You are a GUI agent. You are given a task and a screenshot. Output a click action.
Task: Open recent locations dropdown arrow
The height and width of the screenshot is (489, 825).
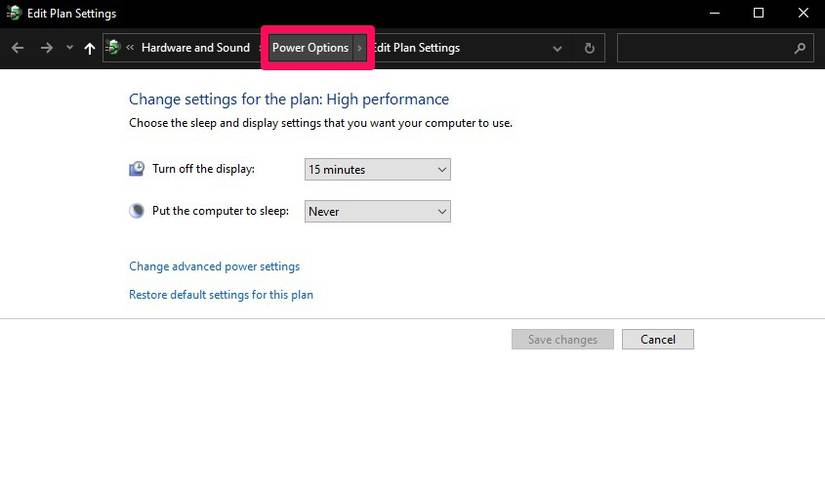[x=69, y=47]
